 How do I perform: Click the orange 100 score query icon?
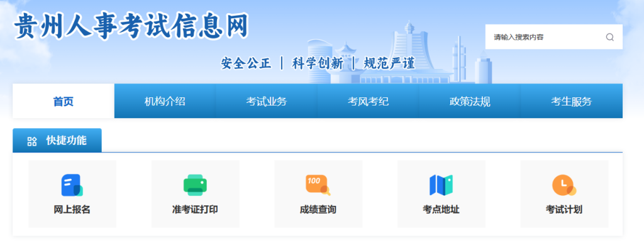pyautogui.click(x=318, y=185)
